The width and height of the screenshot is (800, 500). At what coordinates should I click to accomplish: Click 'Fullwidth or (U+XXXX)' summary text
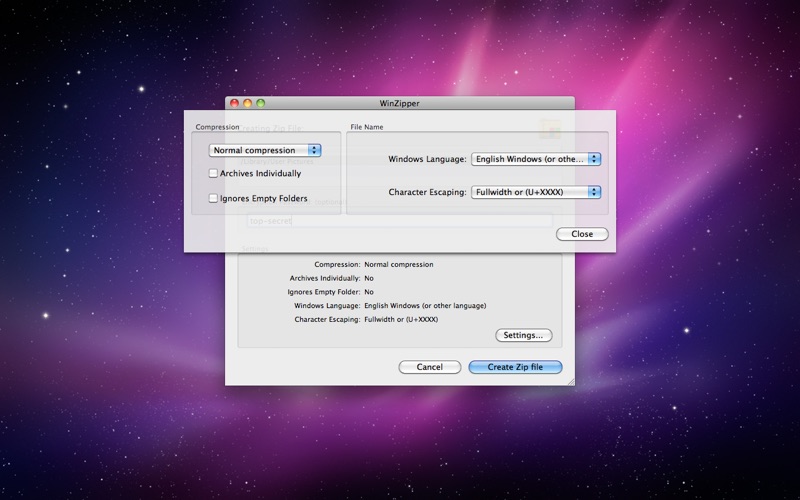(401, 319)
